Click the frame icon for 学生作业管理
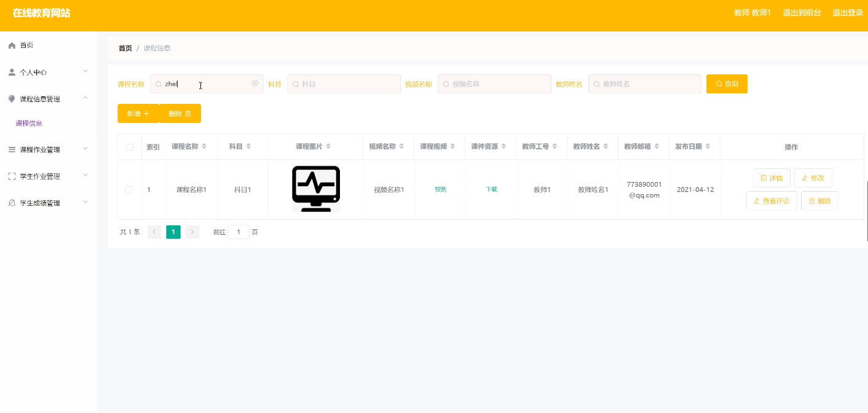Viewport: 868px width, 413px height. tap(12, 176)
